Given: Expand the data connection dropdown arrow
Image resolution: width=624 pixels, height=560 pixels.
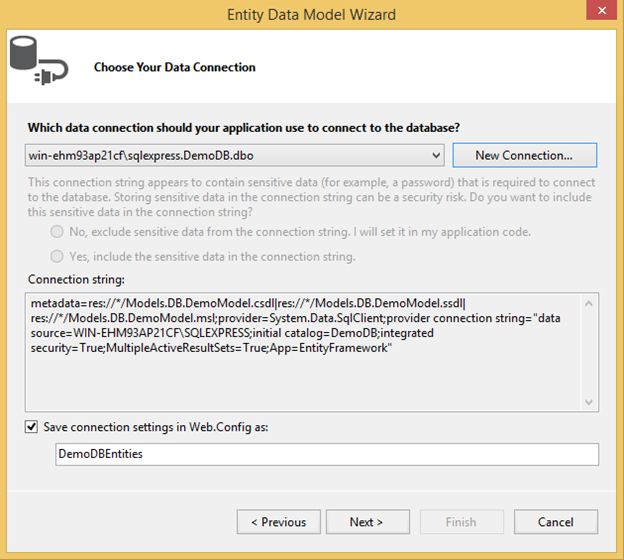Looking at the screenshot, I should [435, 155].
